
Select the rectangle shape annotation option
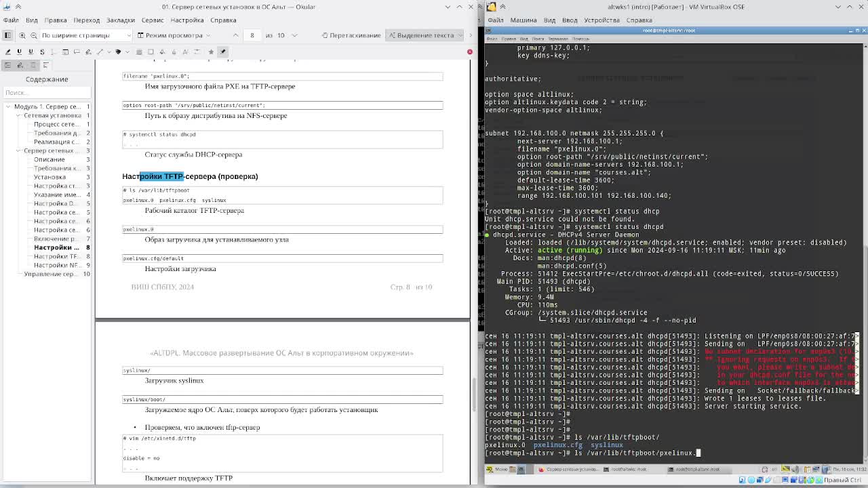point(151,52)
